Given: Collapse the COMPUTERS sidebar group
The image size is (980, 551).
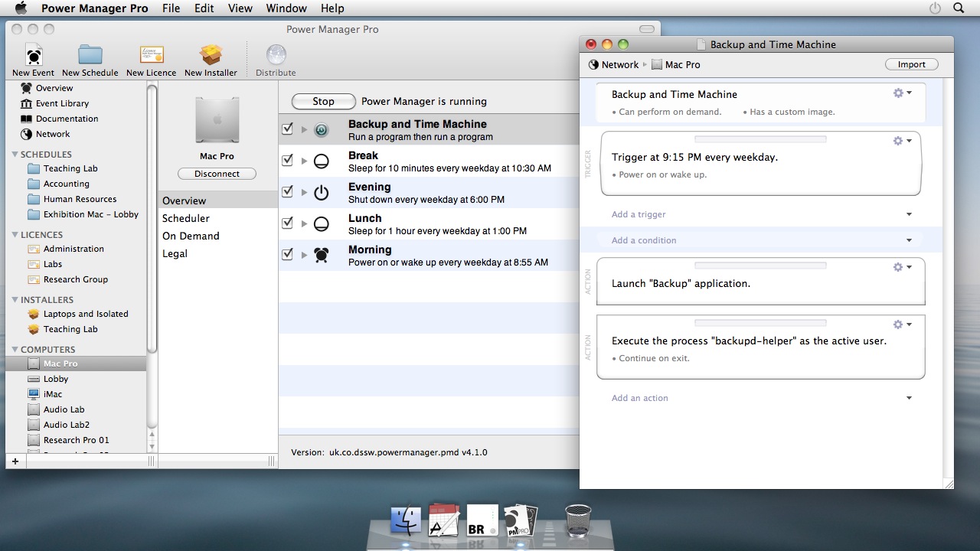Looking at the screenshot, I should pyautogui.click(x=15, y=350).
